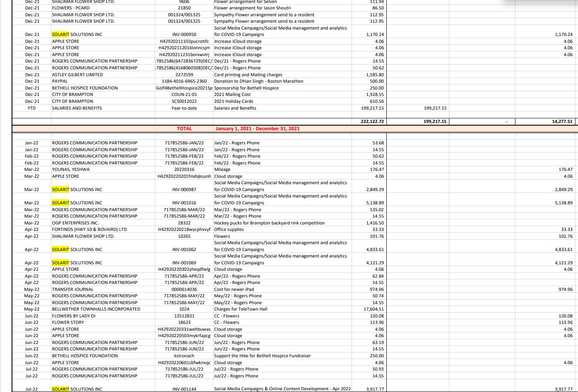The image size is (578, 392).
Task: Click 'Support the Hike for Bethell Hospice Fundraiser'
Action: 262,356
